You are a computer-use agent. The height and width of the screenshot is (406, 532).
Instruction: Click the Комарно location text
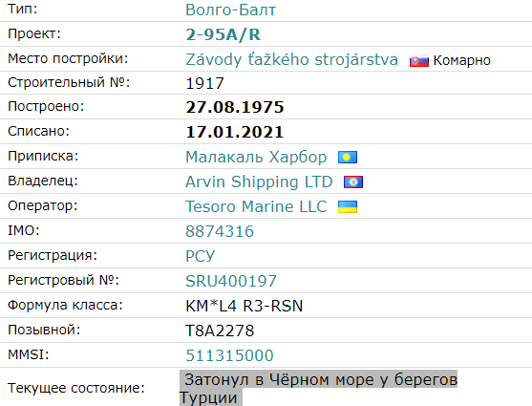click(461, 60)
